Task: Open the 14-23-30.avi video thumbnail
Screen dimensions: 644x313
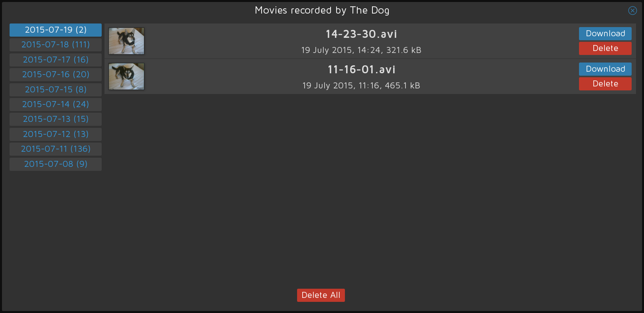Action: point(126,41)
